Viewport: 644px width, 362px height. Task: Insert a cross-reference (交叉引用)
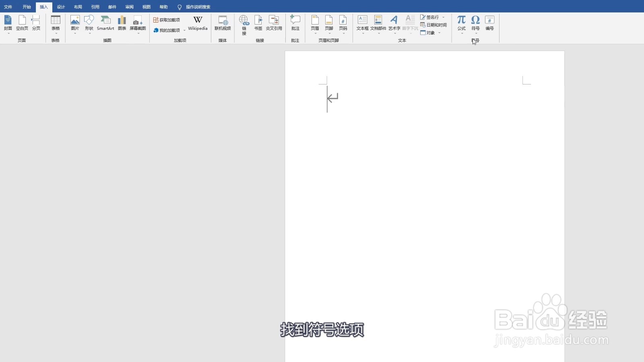click(x=274, y=23)
